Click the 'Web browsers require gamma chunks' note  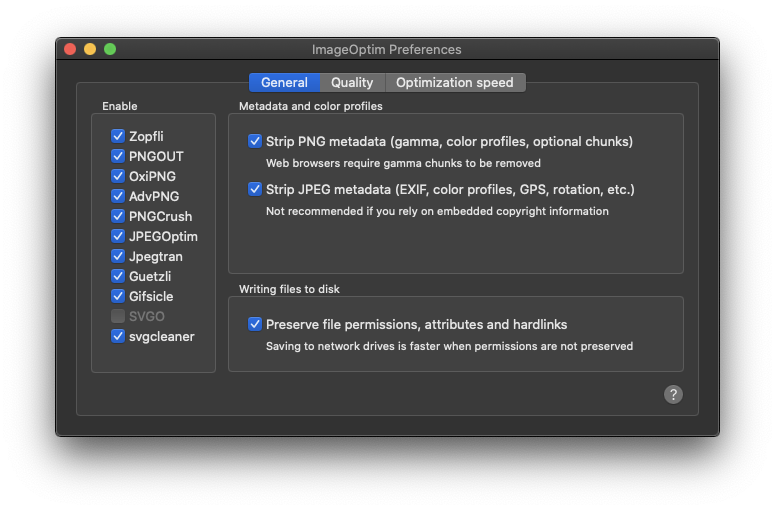click(403, 163)
